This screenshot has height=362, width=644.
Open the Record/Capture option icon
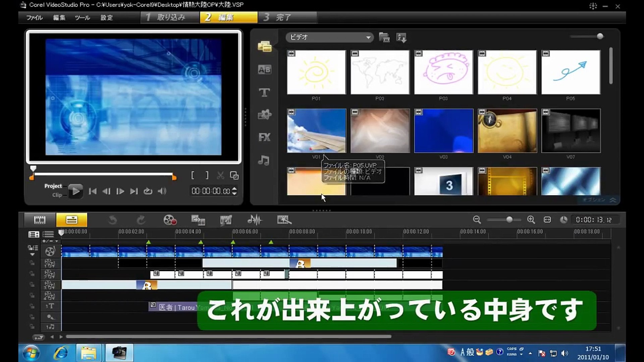(x=170, y=220)
